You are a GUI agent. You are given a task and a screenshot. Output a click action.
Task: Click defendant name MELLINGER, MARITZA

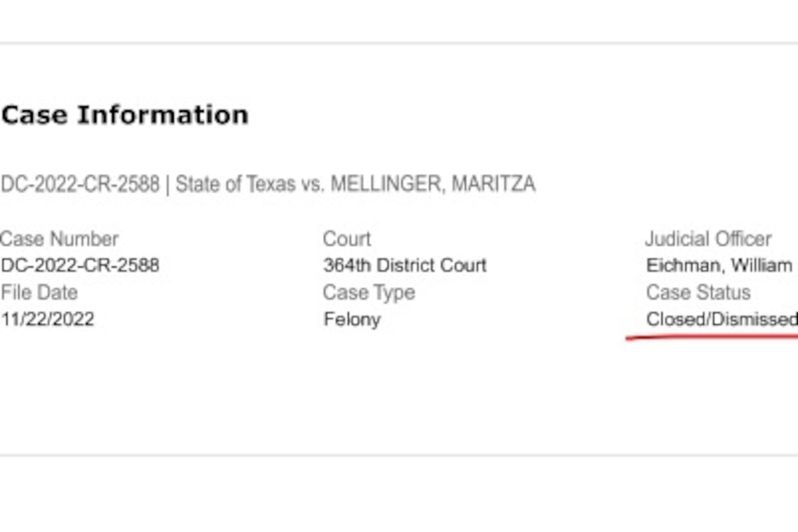tap(432, 184)
